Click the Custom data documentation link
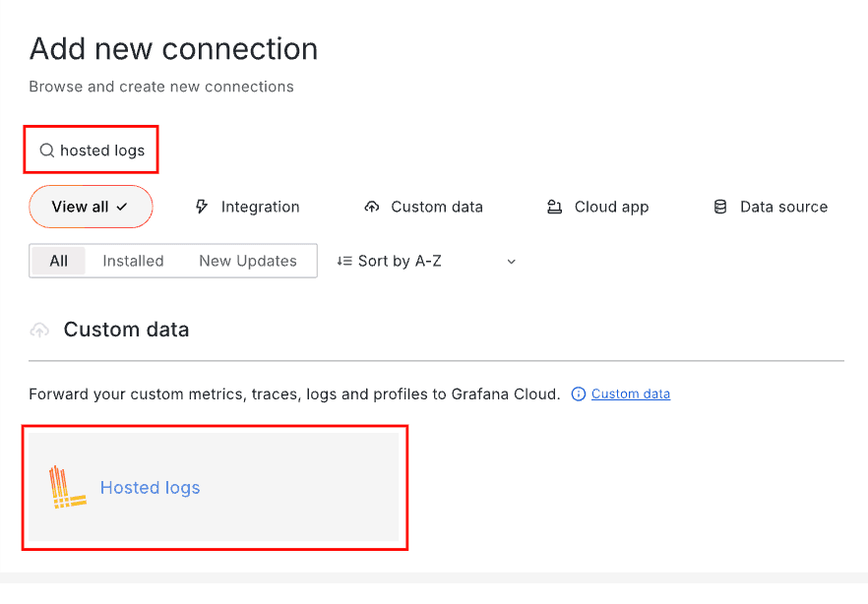The height and width of the screenshot is (604, 868). [x=630, y=393]
